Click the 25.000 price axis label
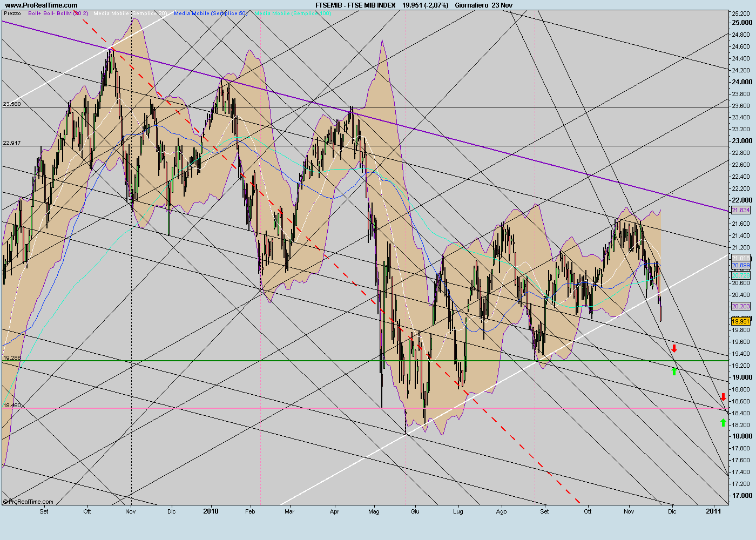Viewport: 756px width, 540px height. coord(742,23)
